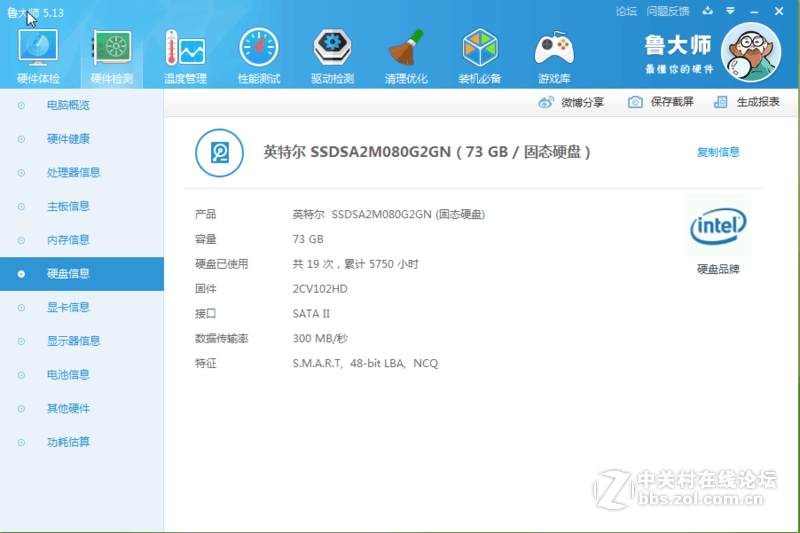800x533 pixels.
Task: Click transfer rate 300 MB/秒
Action: (320, 339)
